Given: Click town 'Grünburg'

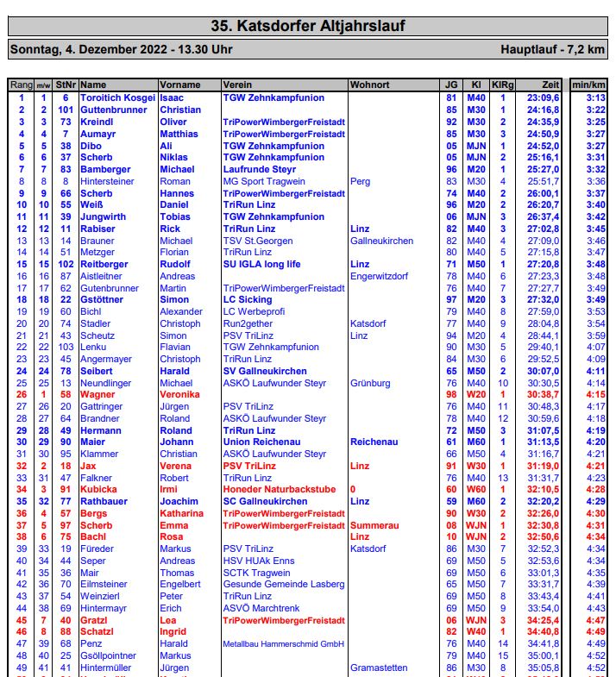Looking at the screenshot, I should (x=370, y=384).
